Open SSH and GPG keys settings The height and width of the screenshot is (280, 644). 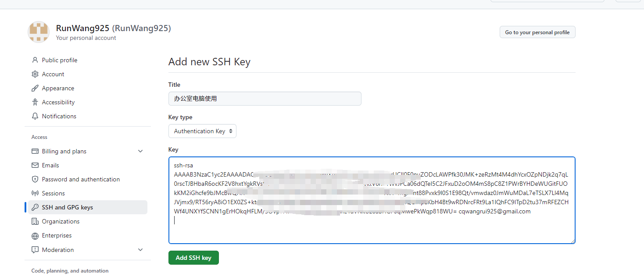pyautogui.click(x=68, y=207)
